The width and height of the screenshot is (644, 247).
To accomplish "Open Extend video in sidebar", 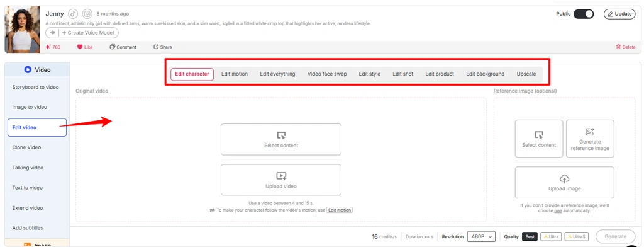I will coord(28,208).
